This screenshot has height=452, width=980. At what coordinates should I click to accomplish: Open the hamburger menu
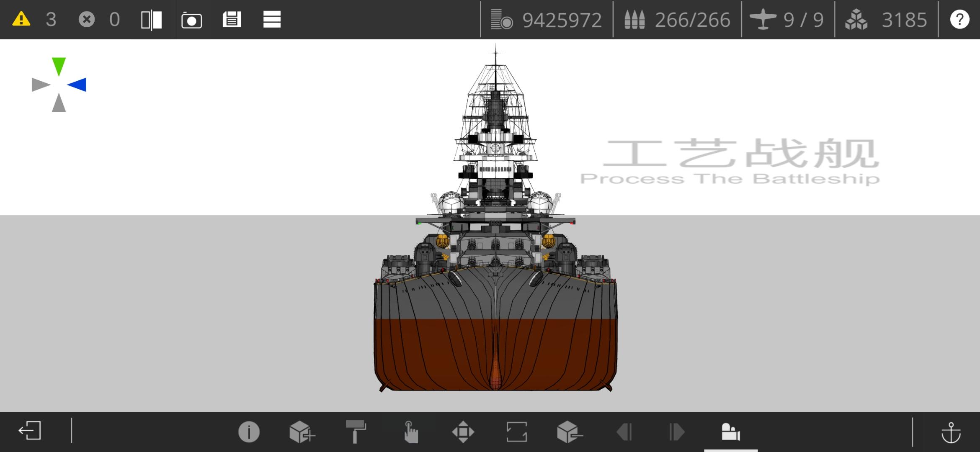(x=272, y=19)
